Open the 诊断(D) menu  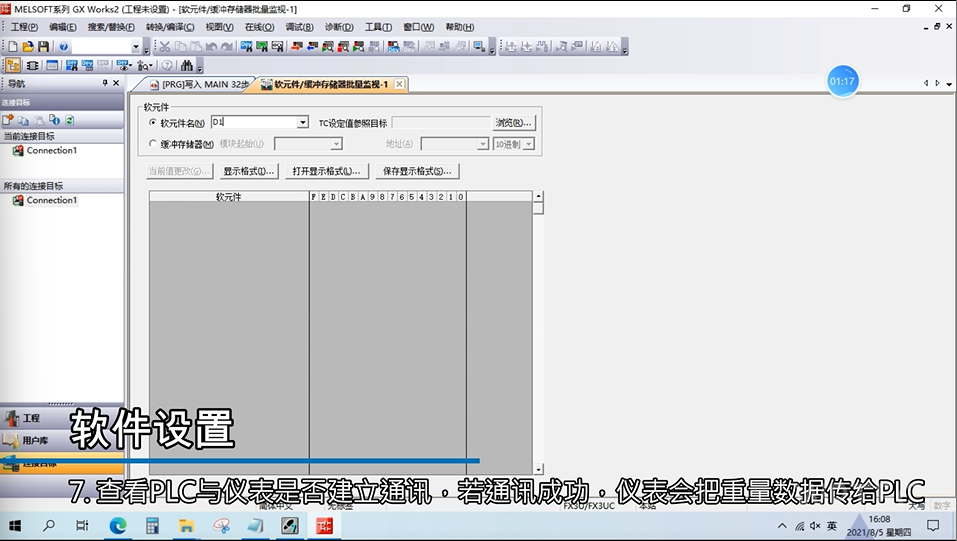point(339,27)
